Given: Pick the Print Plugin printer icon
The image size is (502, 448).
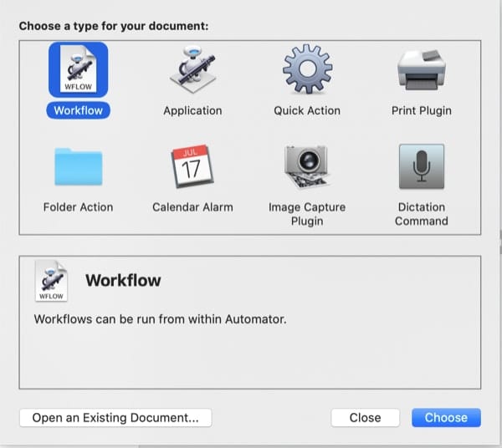Looking at the screenshot, I should pos(422,70).
